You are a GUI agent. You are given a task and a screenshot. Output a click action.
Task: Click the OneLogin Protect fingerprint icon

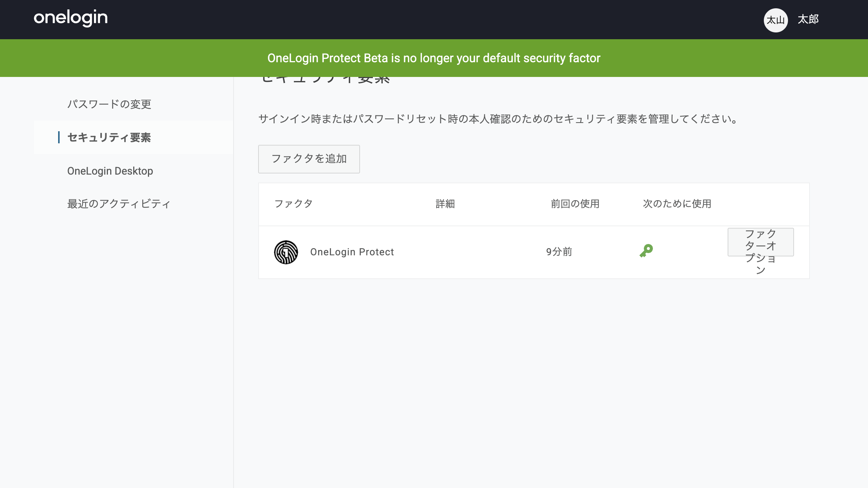point(286,252)
